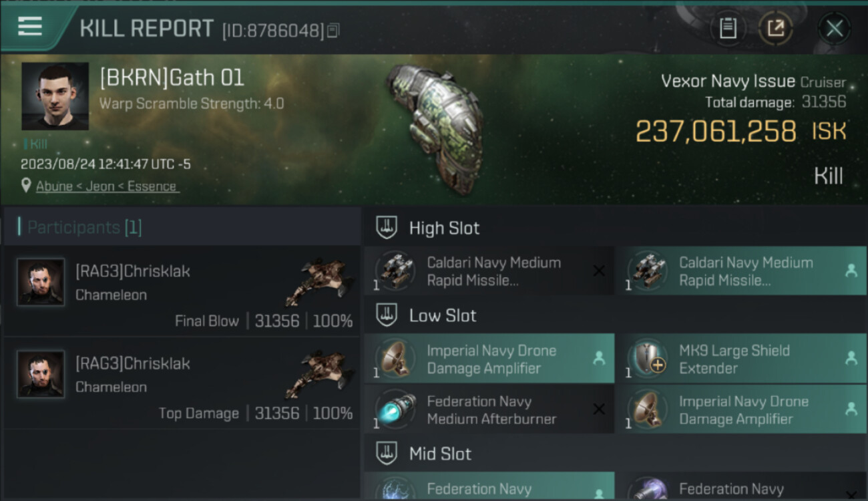Click the Mid Slot section header
This screenshot has height=501, width=868.
(440, 454)
